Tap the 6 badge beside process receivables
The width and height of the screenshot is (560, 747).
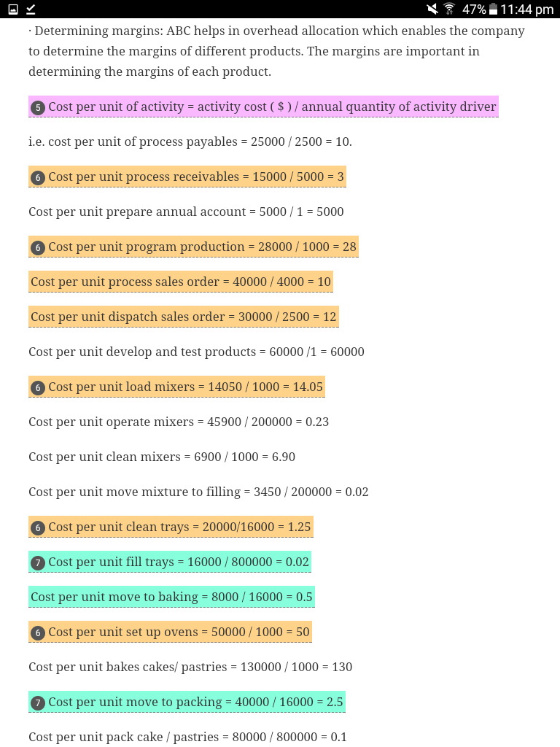click(x=38, y=178)
